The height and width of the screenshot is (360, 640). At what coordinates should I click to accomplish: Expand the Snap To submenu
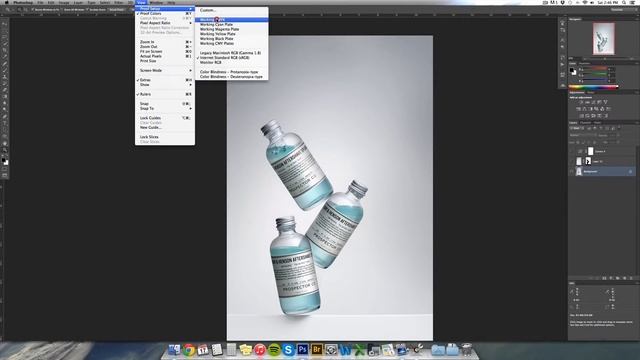coord(165,109)
